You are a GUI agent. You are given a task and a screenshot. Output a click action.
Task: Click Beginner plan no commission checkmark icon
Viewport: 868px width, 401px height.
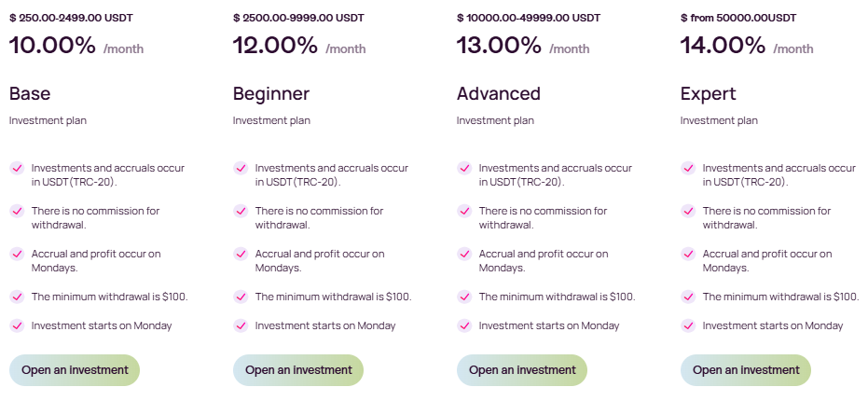coord(241,211)
